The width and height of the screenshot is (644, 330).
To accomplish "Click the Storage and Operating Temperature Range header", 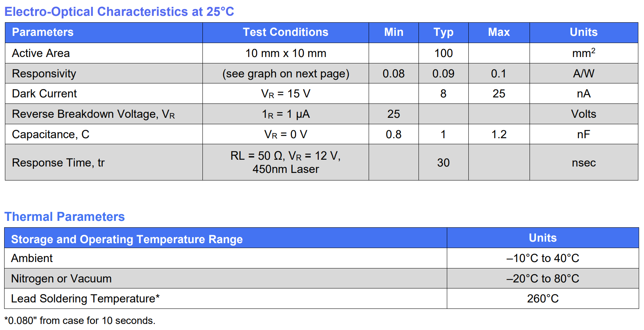I will (127, 239).
